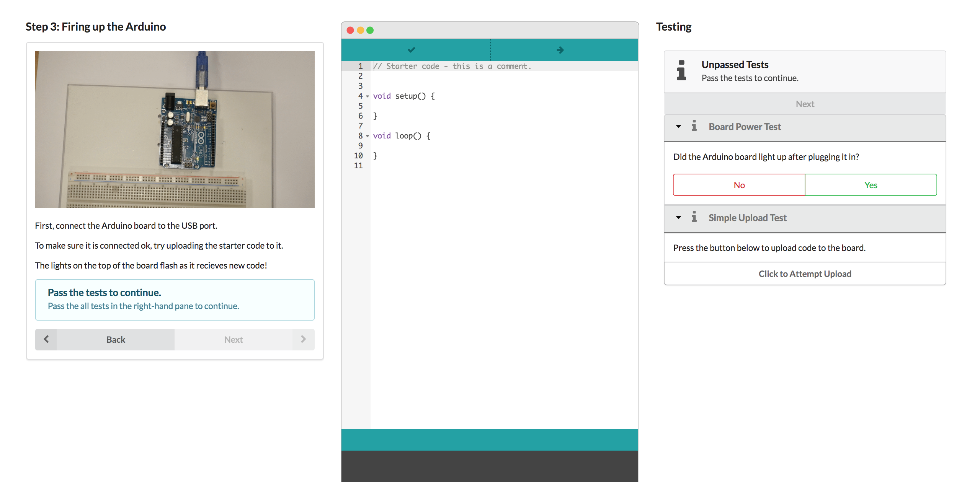Click the large info icon beside Unpassed Tests
Screen dimensions: 980x482
click(x=681, y=70)
